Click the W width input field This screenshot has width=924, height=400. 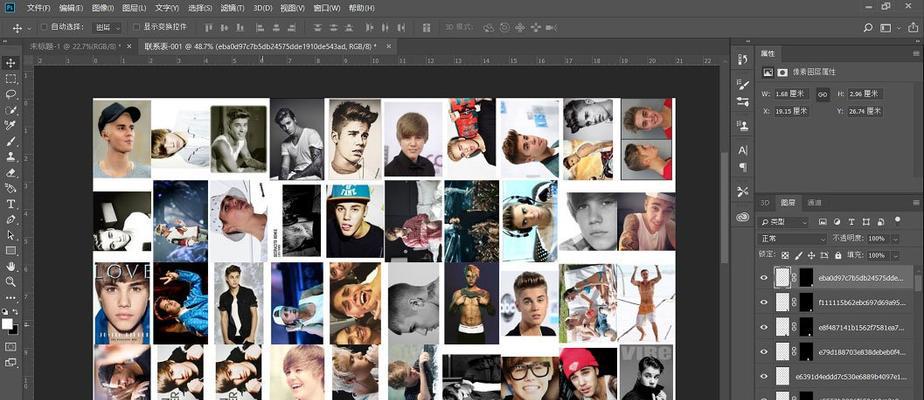792,94
